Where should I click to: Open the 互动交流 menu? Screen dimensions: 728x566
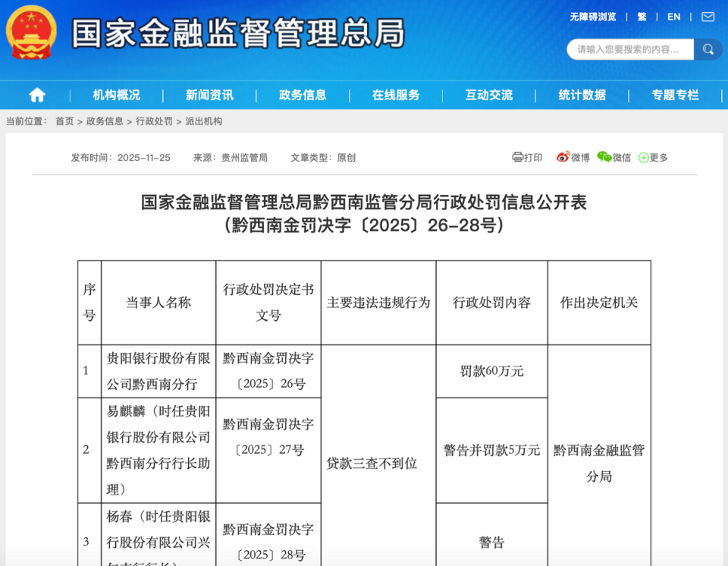pyautogui.click(x=488, y=95)
